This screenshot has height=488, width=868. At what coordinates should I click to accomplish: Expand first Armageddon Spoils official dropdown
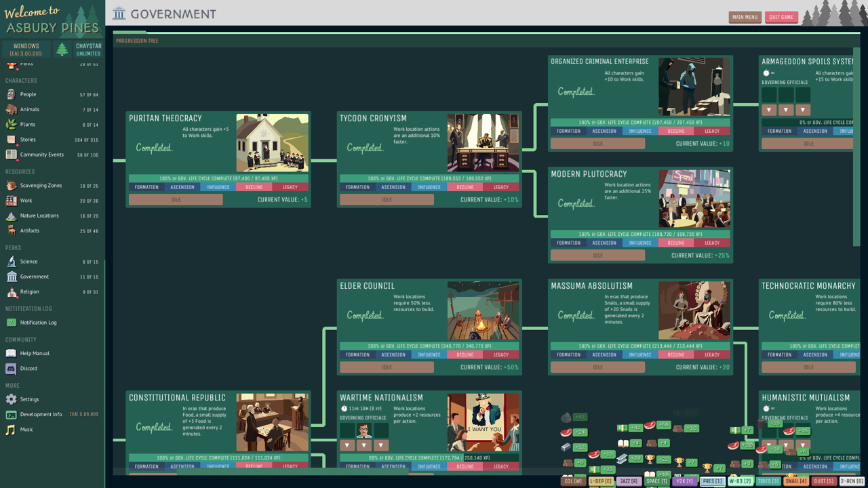click(x=769, y=110)
